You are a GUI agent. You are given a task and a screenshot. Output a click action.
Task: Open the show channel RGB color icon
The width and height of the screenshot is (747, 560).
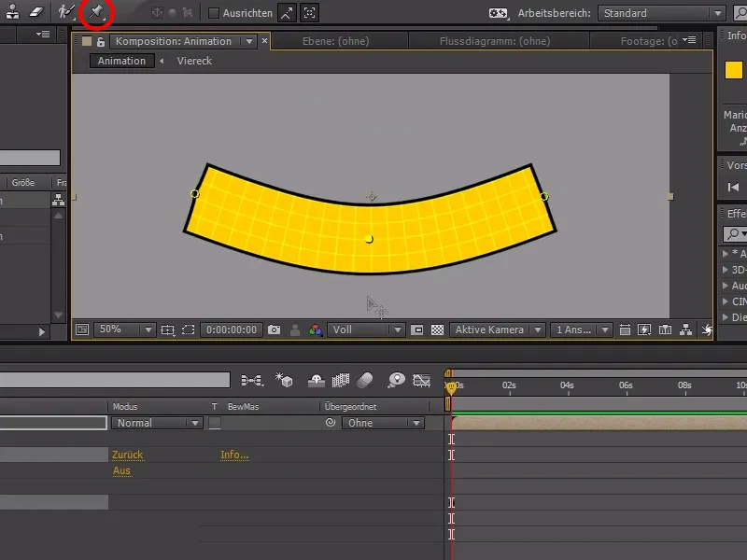pos(315,329)
